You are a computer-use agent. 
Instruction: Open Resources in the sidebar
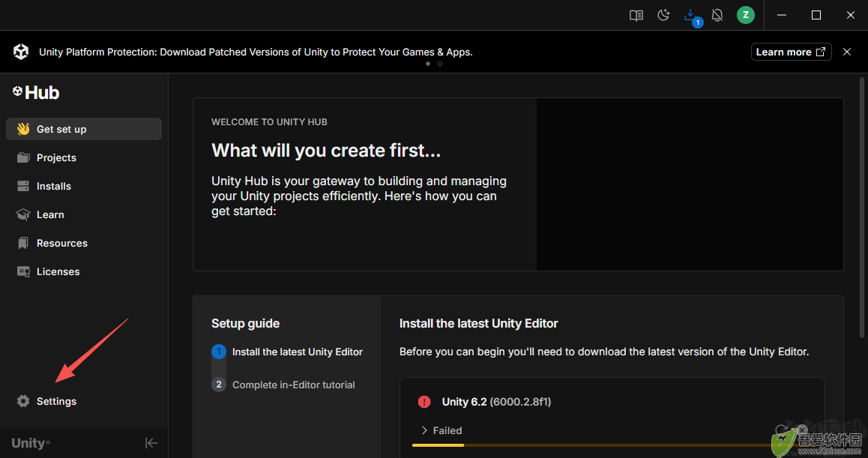[84, 243]
